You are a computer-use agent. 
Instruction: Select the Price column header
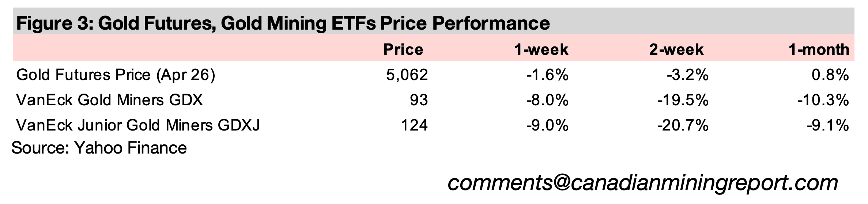[403, 50]
